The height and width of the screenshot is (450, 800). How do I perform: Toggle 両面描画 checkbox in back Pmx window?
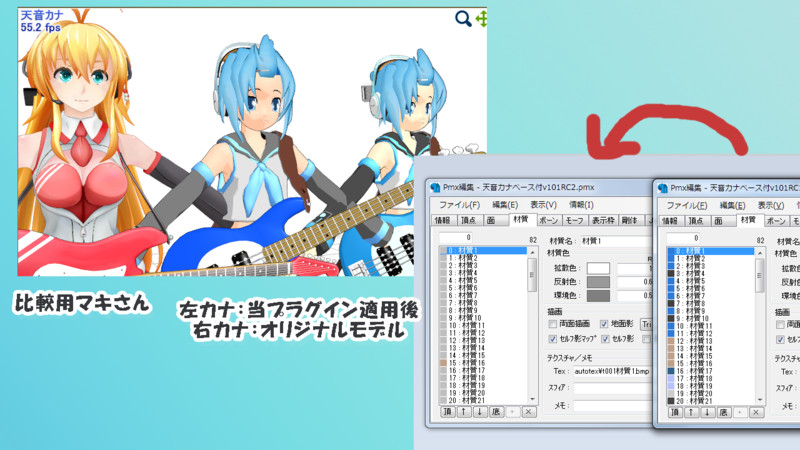[552, 324]
